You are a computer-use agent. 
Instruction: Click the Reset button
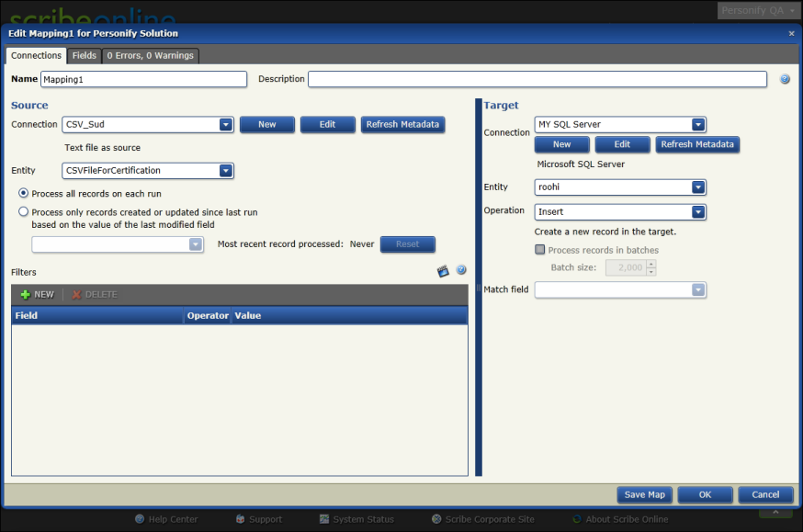pyautogui.click(x=408, y=244)
